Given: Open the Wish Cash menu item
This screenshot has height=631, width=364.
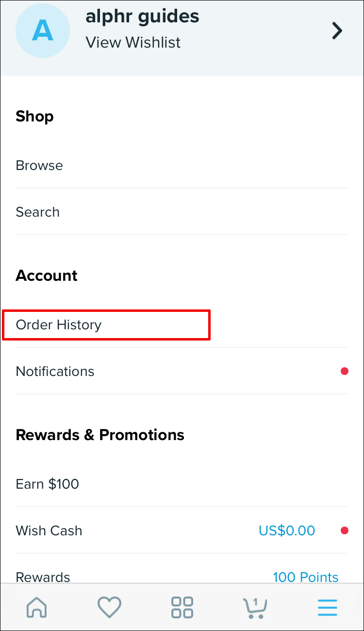Looking at the screenshot, I should tap(49, 530).
